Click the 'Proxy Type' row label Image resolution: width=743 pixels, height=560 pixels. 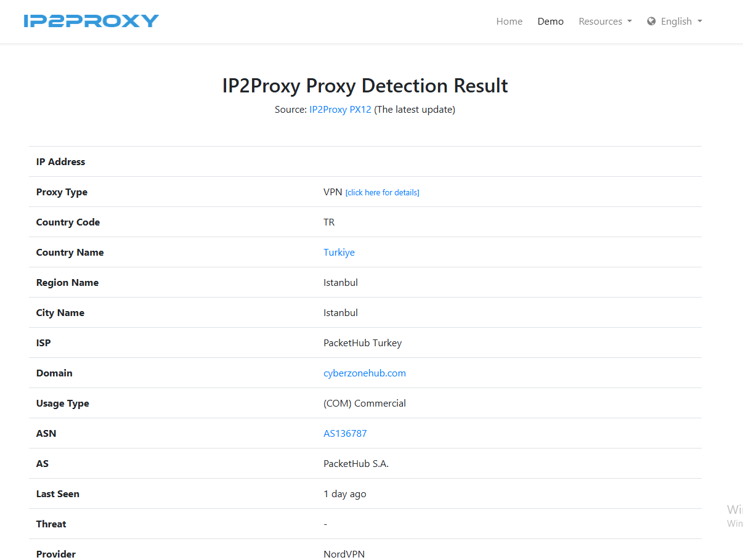click(62, 192)
